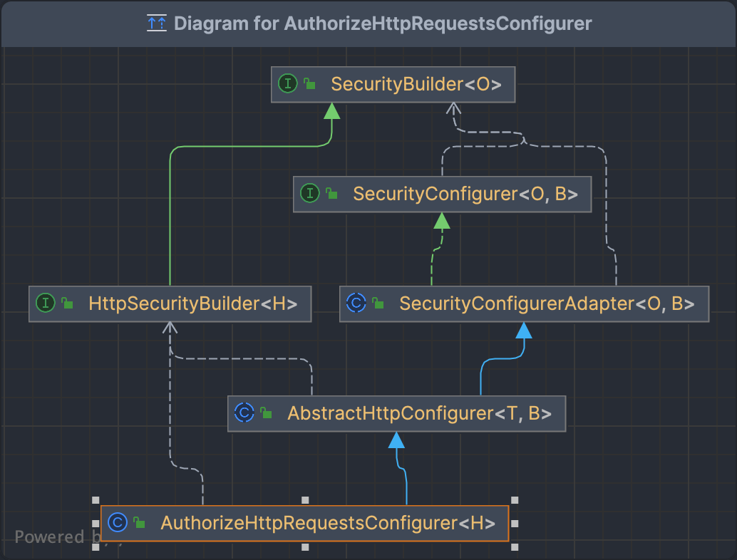
Task: Click the public lock icon on AbstractHttpConfigurer
Action: (266, 413)
